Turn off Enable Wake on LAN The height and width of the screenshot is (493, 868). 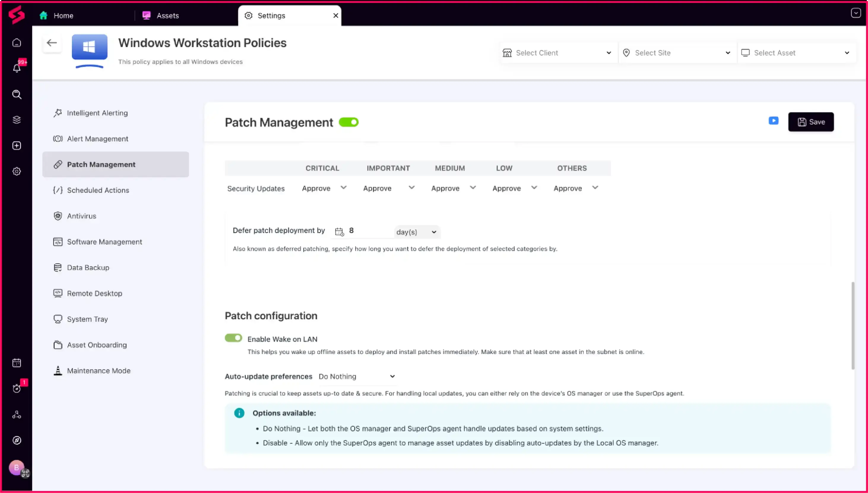pyautogui.click(x=234, y=338)
